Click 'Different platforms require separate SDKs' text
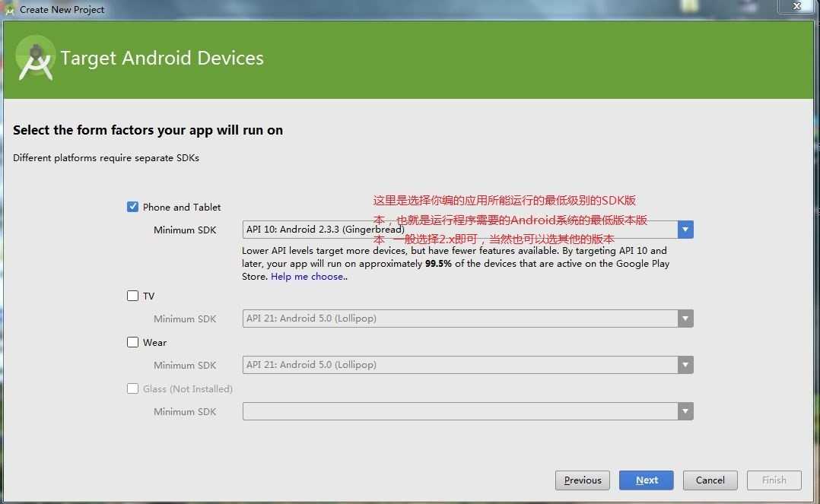 click(x=106, y=158)
